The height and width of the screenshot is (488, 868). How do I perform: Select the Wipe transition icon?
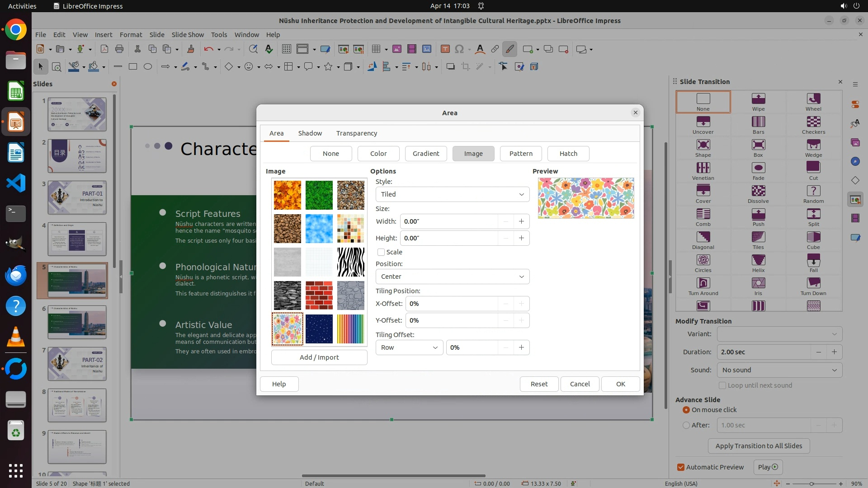[758, 102]
